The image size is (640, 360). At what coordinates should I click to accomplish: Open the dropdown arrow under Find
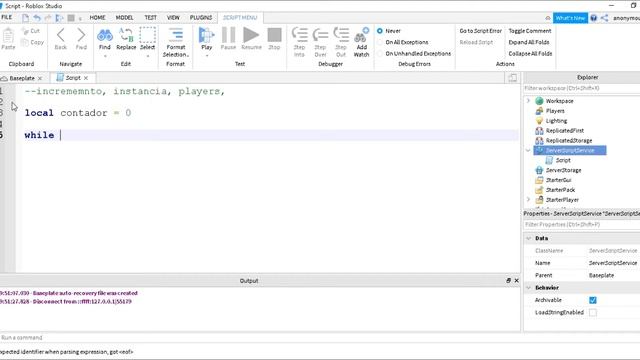point(105,56)
